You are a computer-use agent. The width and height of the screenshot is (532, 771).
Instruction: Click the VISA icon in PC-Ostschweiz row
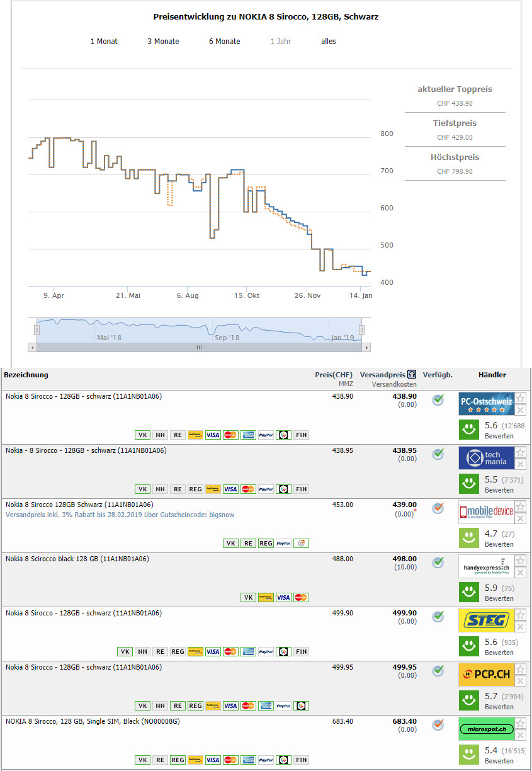pyautogui.click(x=213, y=435)
